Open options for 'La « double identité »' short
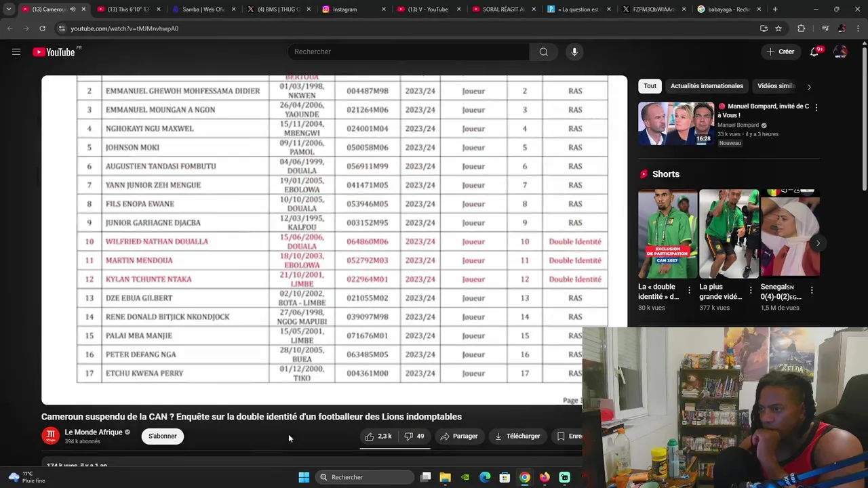868x488 pixels. [x=689, y=291]
